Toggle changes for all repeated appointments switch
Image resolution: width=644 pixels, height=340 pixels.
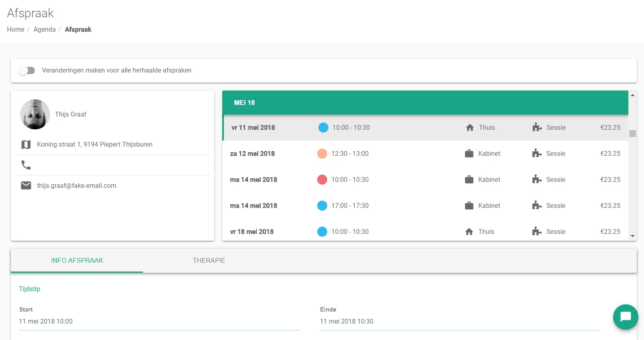pos(26,70)
